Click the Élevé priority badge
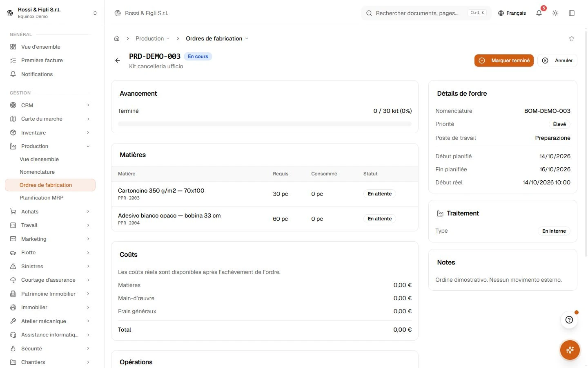 pyautogui.click(x=559, y=124)
